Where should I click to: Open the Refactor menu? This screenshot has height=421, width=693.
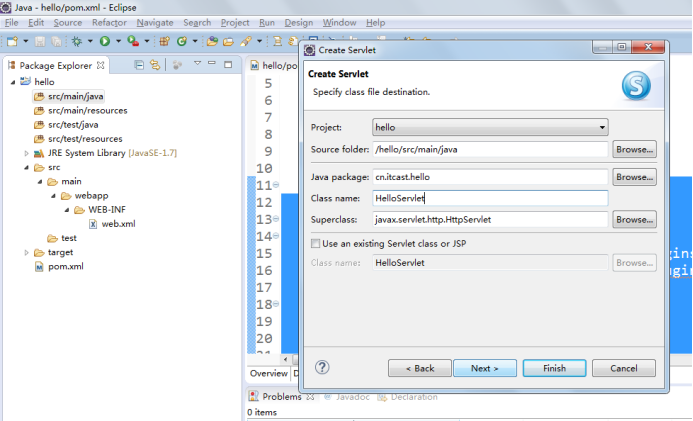click(109, 23)
